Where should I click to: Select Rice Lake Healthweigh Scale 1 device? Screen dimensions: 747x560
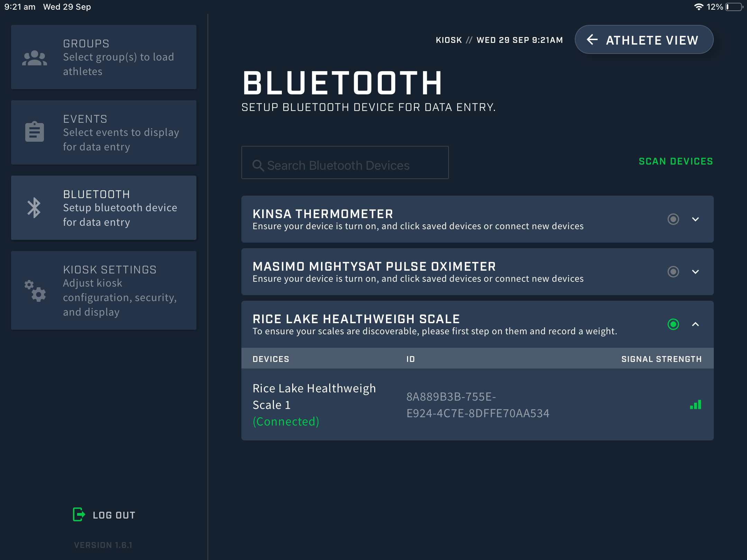[x=478, y=404]
